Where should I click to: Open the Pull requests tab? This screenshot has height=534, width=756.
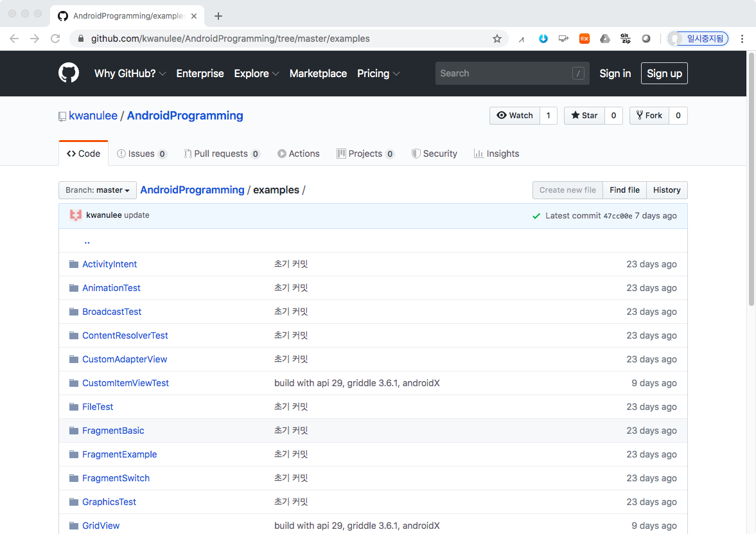coord(222,154)
